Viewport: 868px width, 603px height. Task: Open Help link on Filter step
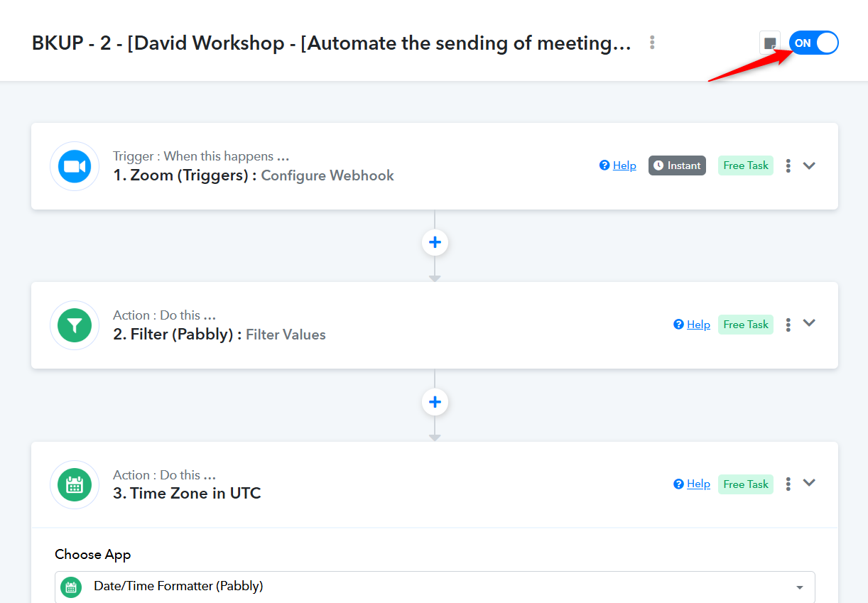(692, 325)
